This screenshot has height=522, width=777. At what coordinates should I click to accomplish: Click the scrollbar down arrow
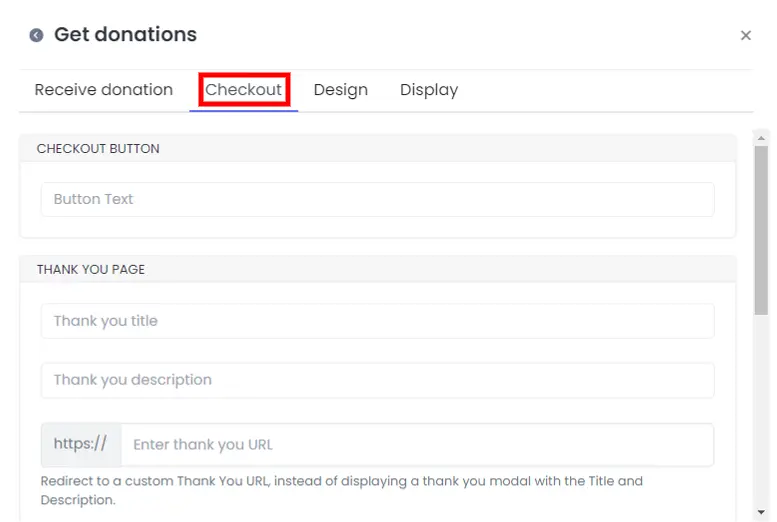point(761,512)
